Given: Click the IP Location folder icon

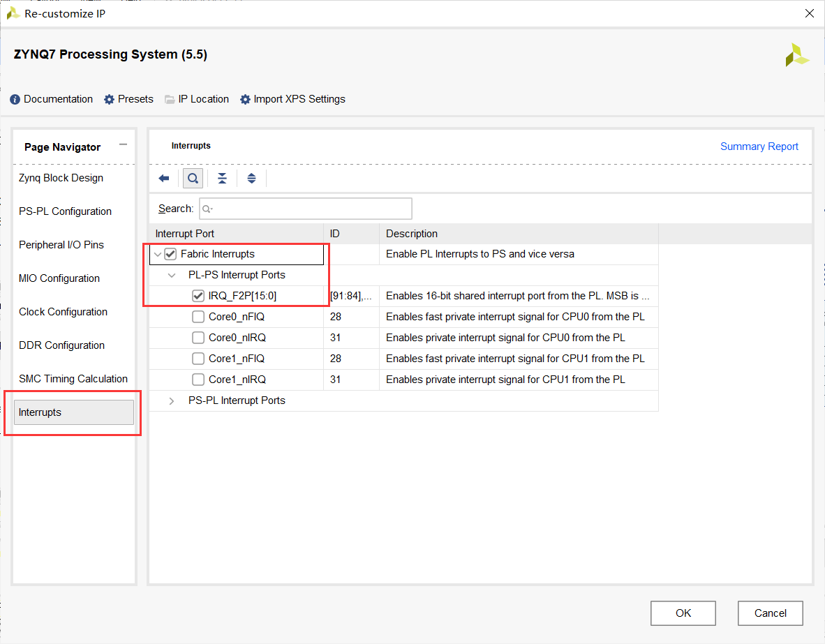Looking at the screenshot, I should 170,100.
